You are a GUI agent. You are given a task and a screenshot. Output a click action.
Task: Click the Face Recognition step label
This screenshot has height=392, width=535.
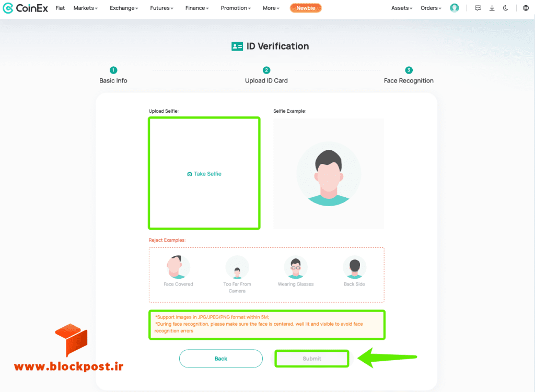pyautogui.click(x=409, y=81)
